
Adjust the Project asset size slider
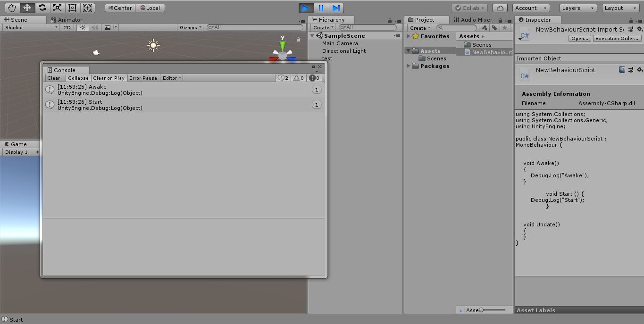click(482, 310)
